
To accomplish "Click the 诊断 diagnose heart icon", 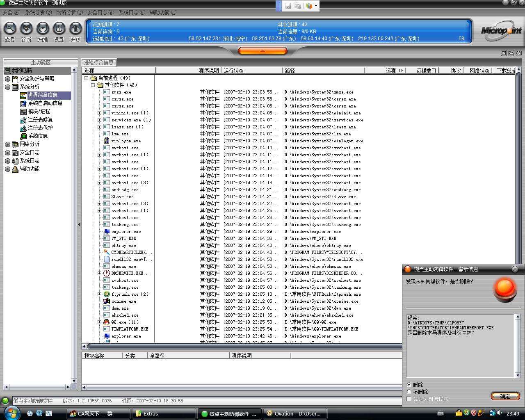I will pos(26,29).
